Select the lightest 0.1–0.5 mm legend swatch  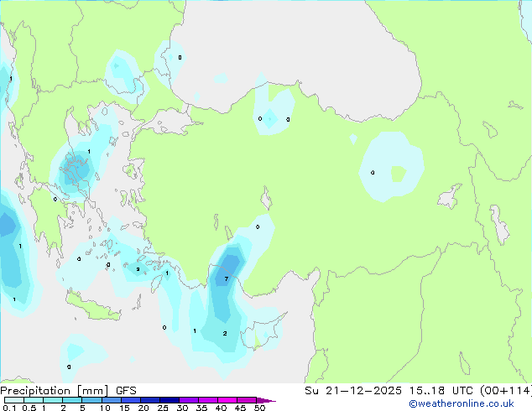pyautogui.click(x=14, y=400)
